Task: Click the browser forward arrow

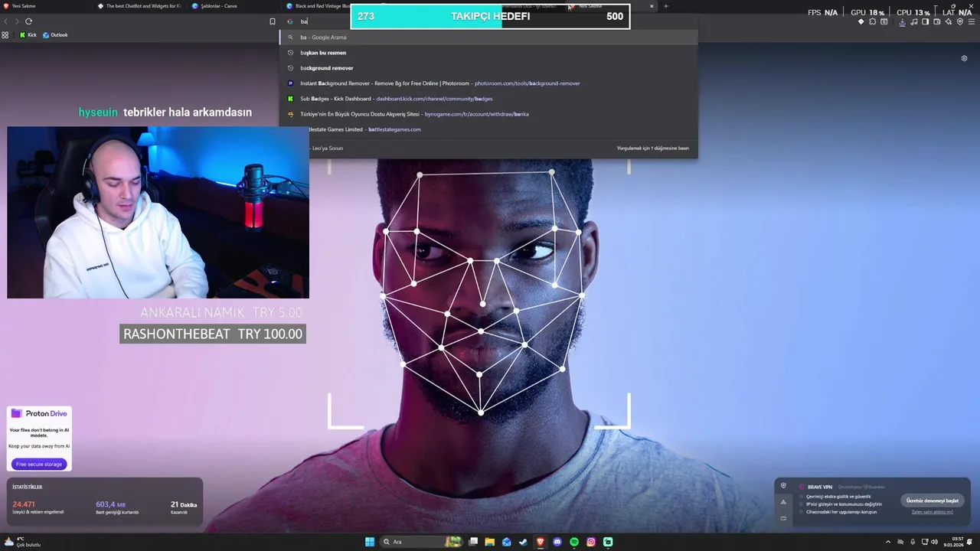Action: click(17, 21)
